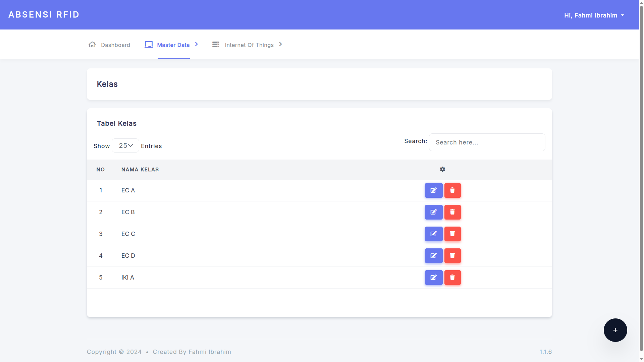The image size is (644, 362).
Task: Edit the IKI A class entry
Action: [434, 278]
